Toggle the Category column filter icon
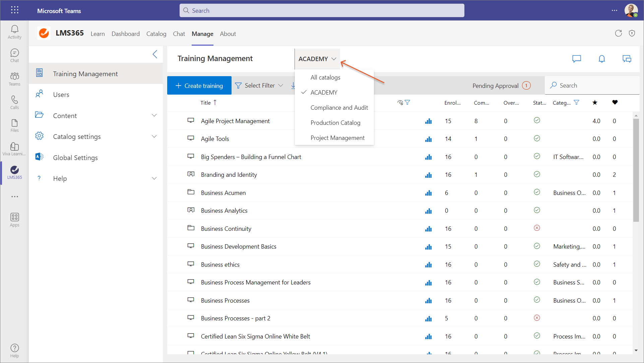 click(576, 103)
